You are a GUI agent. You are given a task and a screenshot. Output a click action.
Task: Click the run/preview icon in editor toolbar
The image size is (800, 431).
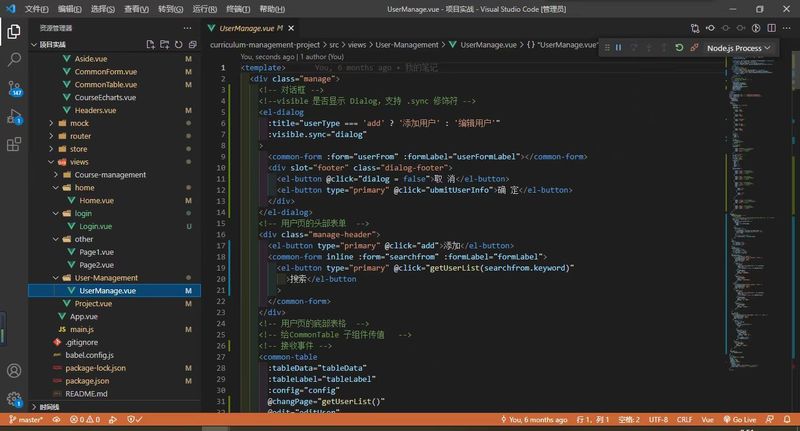coord(756,28)
